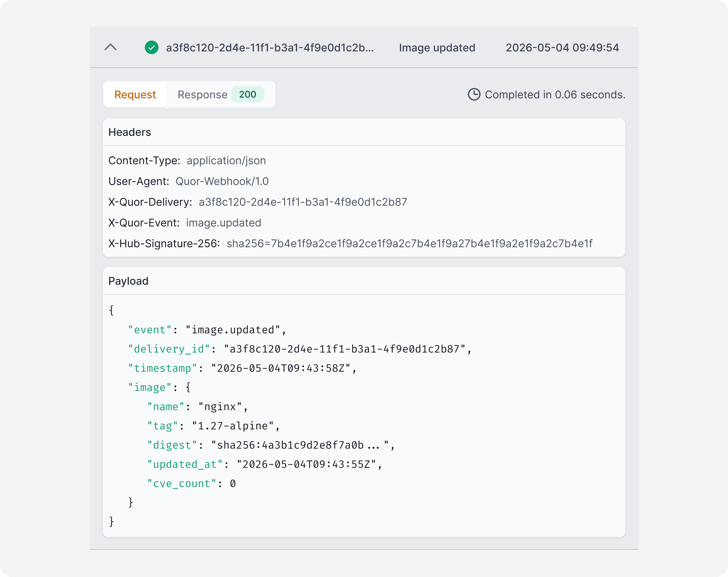728x577 pixels.
Task: Click the X-Quor-Delivery UUID value
Action: click(303, 202)
